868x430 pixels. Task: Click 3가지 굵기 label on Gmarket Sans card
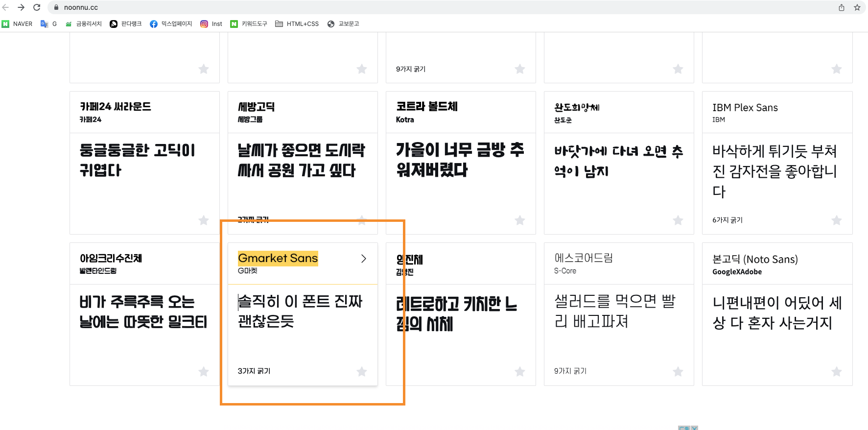(254, 371)
